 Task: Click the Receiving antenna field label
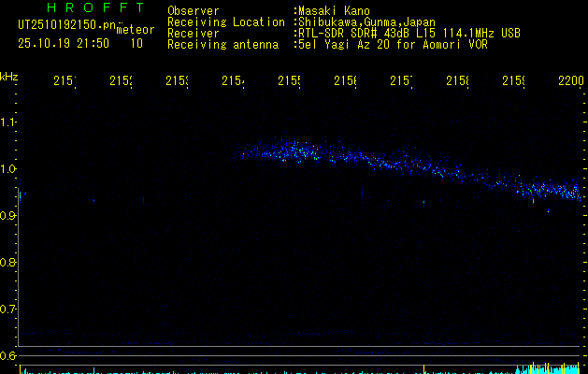tap(222, 44)
